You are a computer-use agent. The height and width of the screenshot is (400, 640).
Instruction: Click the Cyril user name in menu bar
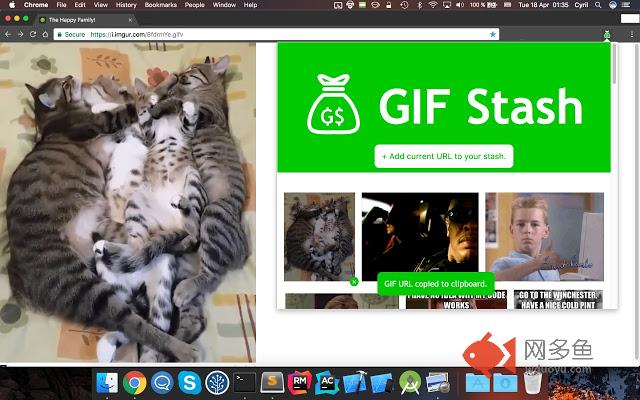pos(581,5)
